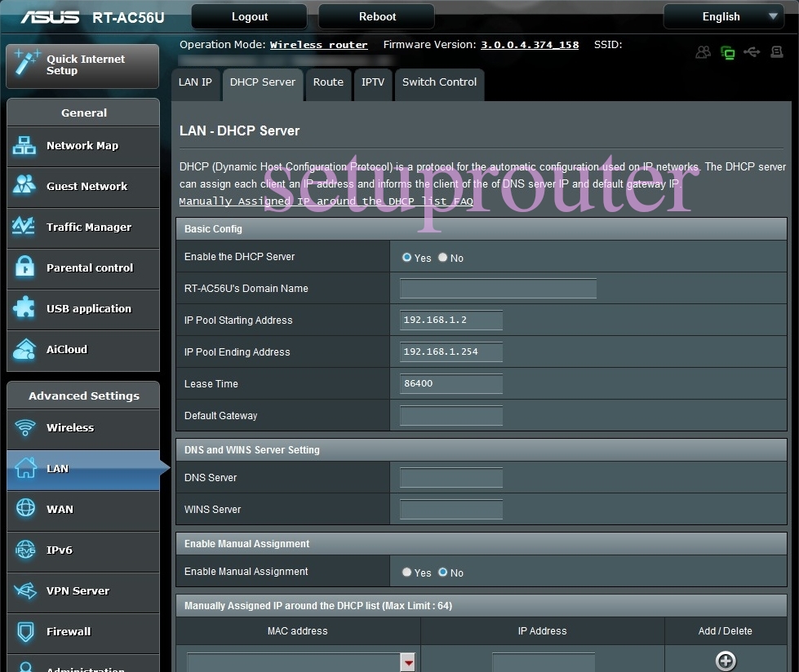This screenshot has height=672, width=799.
Task: Switch to the Switch Control tab
Action: coord(439,82)
